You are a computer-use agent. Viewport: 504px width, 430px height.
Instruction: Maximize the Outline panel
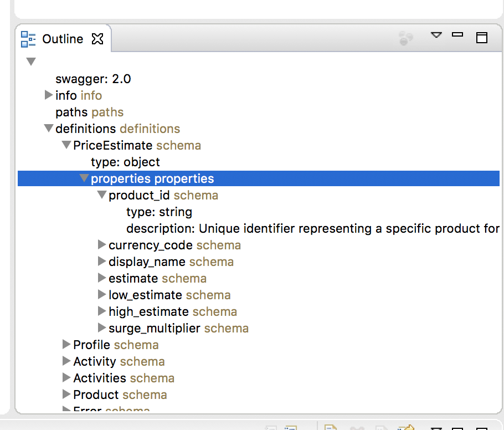coord(482,38)
